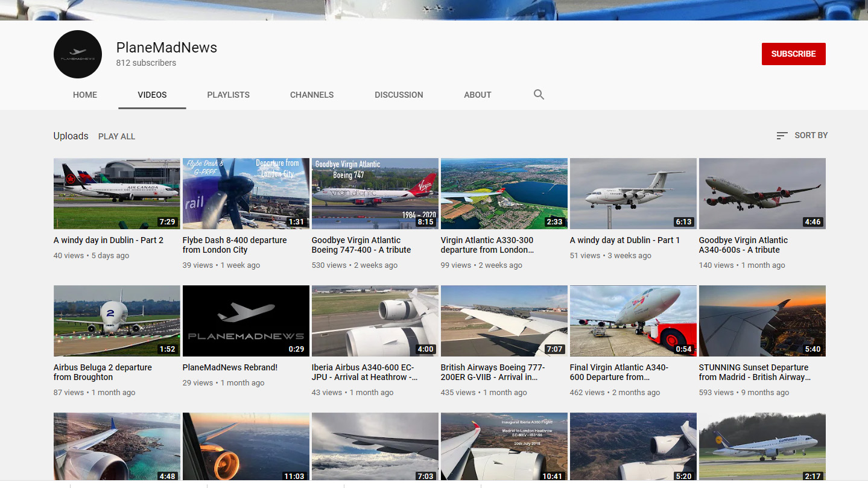The image size is (868, 488).
Task: Click '140 views • 1 month ago' metadata
Action: 742,265
